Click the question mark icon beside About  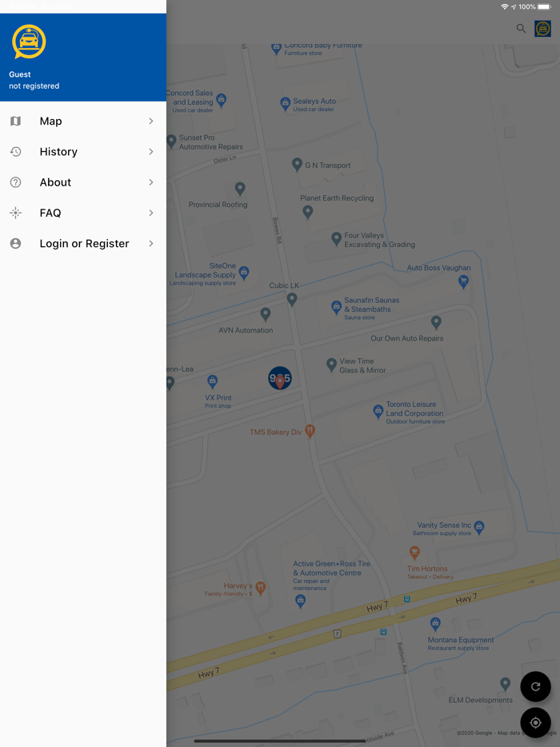click(x=15, y=182)
